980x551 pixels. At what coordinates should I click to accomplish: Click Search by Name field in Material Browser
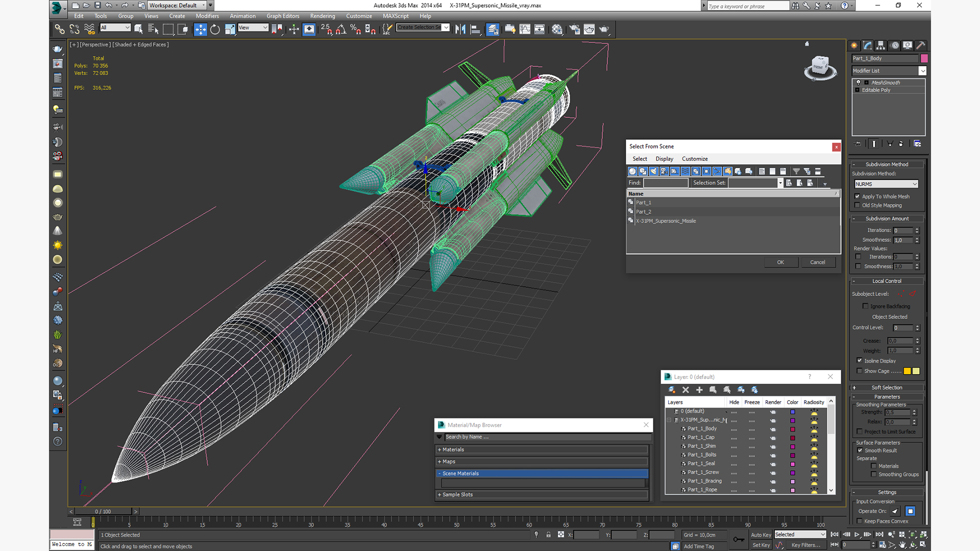547,437
